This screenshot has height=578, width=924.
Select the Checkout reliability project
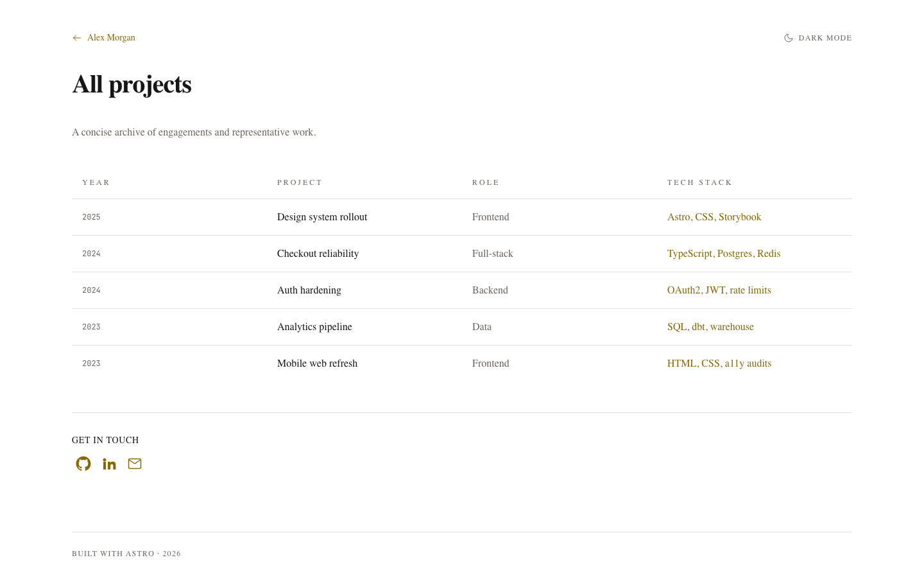pos(318,254)
